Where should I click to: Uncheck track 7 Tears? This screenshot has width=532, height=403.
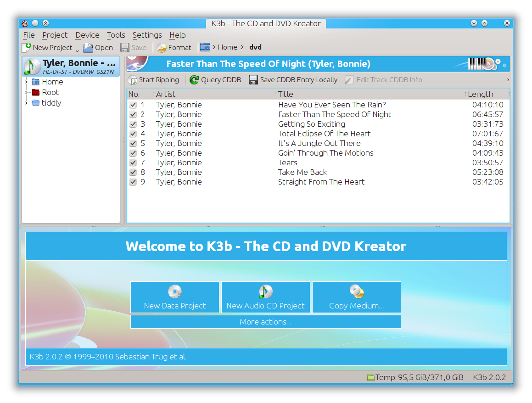pyautogui.click(x=133, y=162)
